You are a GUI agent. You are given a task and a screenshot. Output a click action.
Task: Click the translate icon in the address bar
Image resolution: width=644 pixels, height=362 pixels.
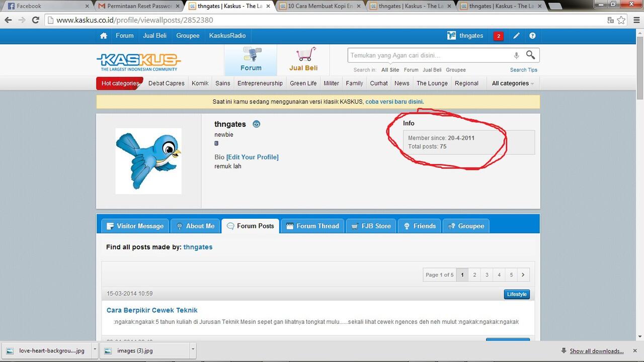(610, 20)
